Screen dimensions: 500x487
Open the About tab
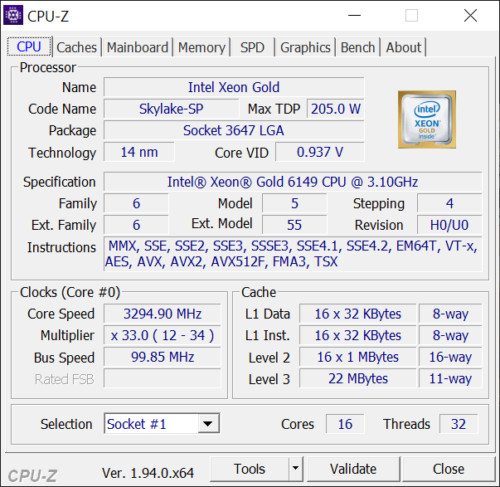click(x=403, y=47)
